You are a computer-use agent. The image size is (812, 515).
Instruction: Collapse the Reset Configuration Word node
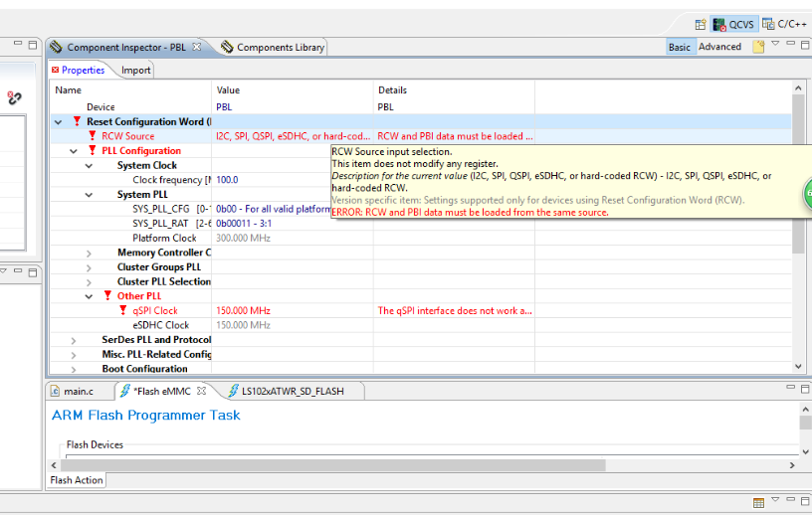coord(58,122)
